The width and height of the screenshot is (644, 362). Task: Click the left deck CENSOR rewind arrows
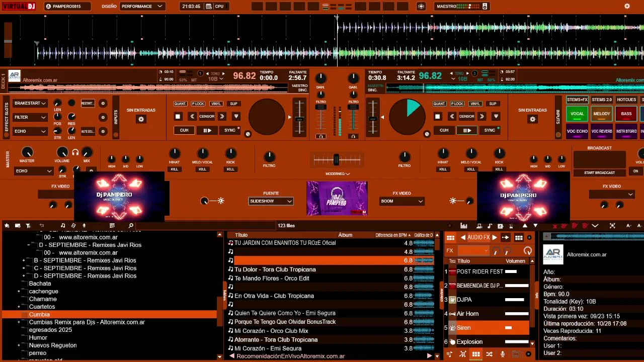point(192,117)
